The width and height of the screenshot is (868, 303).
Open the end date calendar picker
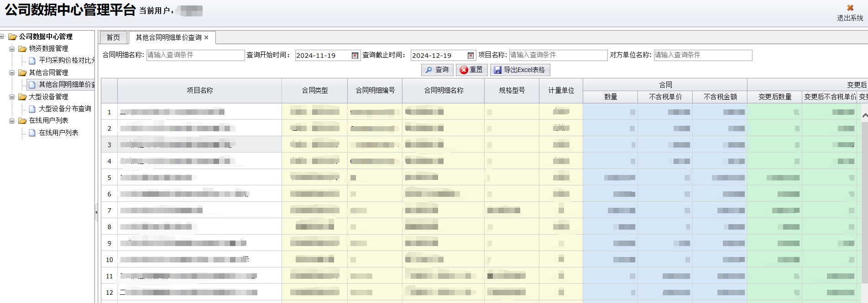471,56
